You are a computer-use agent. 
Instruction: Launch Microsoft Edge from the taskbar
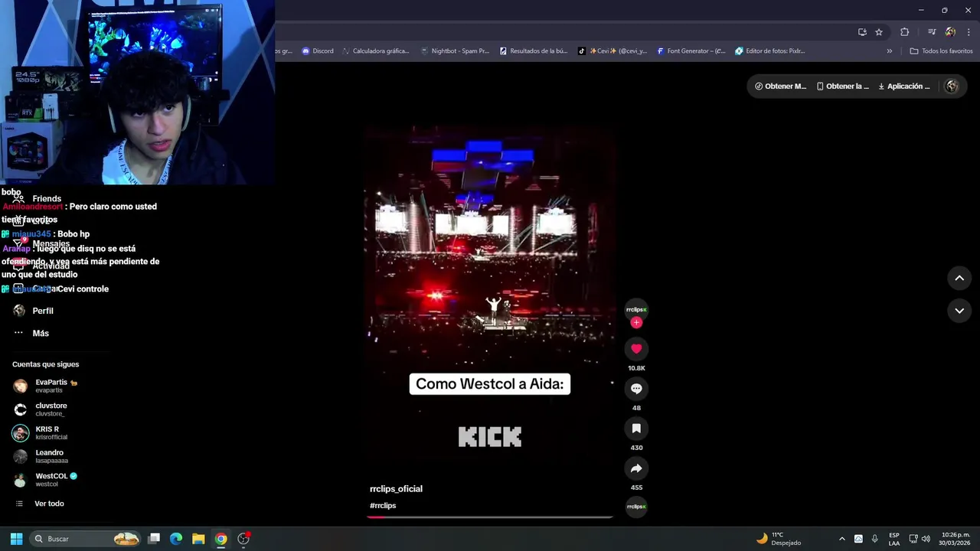(176, 539)
